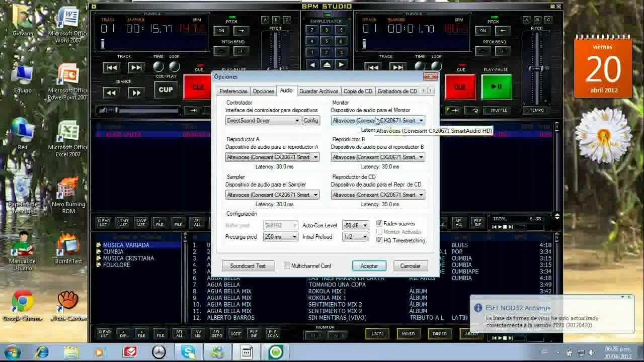644x362 pixels.
Task: Toggle Pitch ON for Player B
Action: [483, 31]
